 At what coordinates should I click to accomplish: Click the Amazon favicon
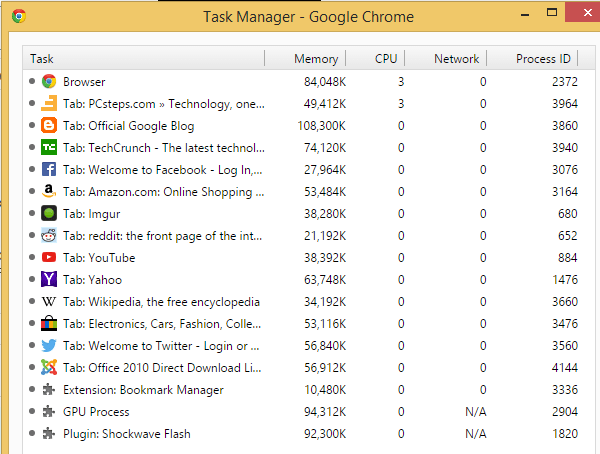pos(49,191)
